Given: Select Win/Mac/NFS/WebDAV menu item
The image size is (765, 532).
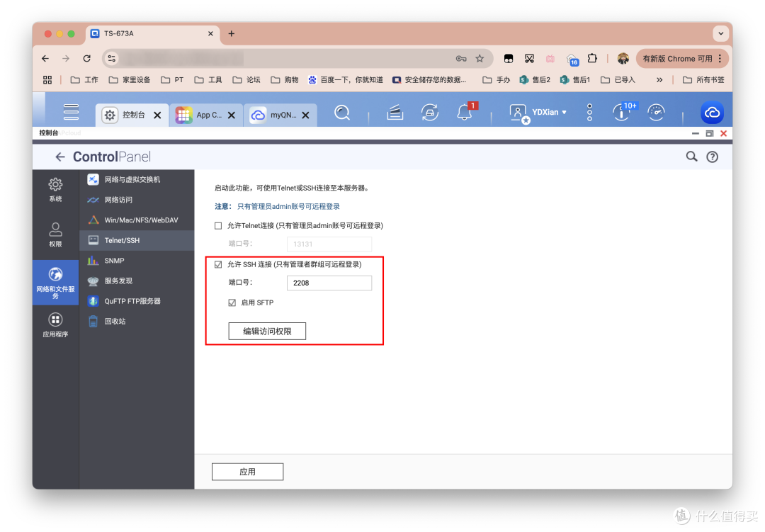Looking at the screenshot, I should point(137,220).
